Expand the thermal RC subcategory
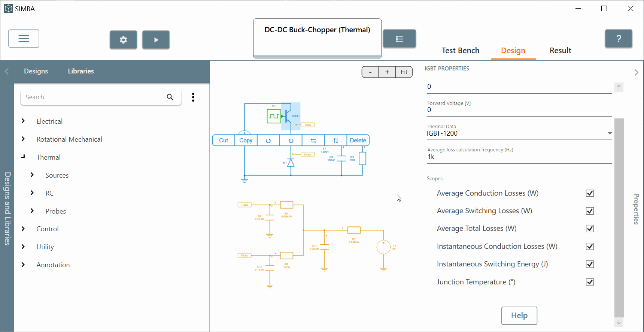This screenshot has width=644, height=332. point(32,193)
